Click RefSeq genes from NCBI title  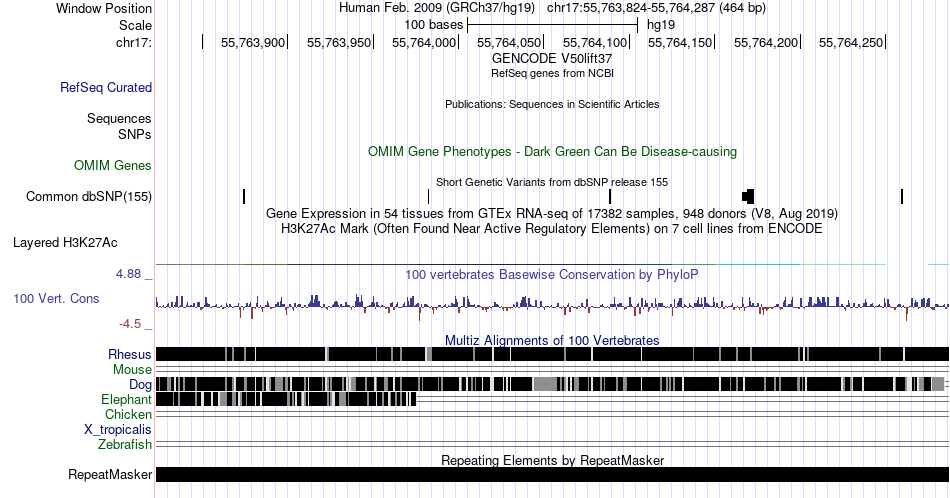[x=552, y=73]
